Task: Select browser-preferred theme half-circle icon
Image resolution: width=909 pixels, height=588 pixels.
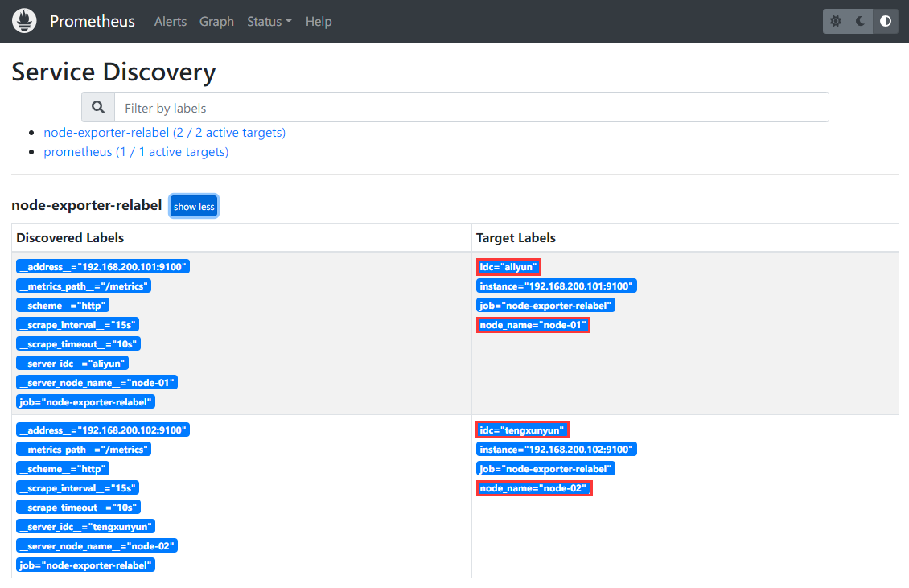Action: (885, 21)
